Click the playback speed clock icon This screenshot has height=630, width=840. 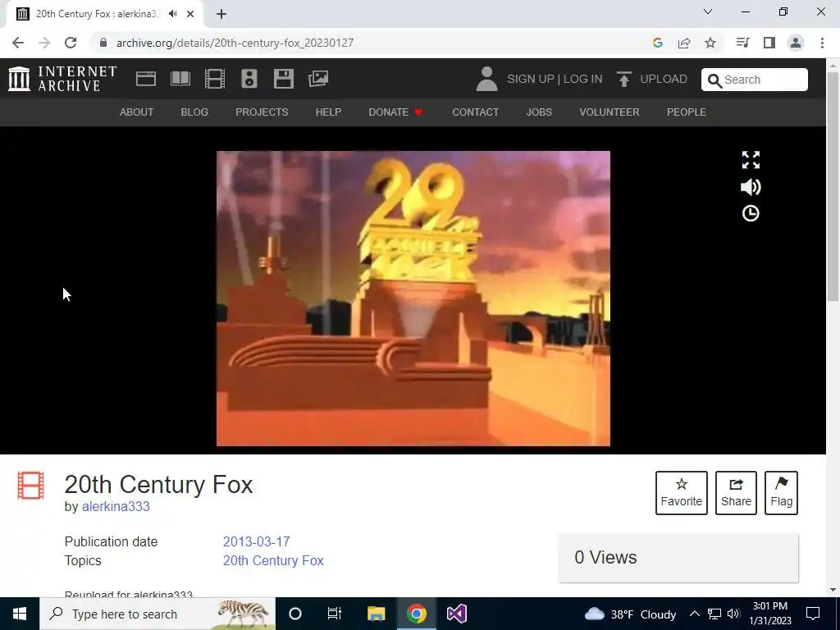tap(751, 213)
